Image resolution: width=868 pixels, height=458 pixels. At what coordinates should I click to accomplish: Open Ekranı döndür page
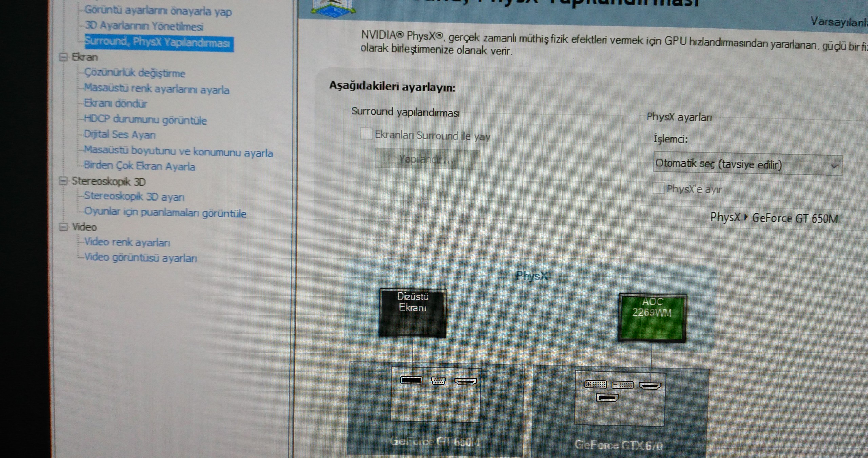pos(115,103)
